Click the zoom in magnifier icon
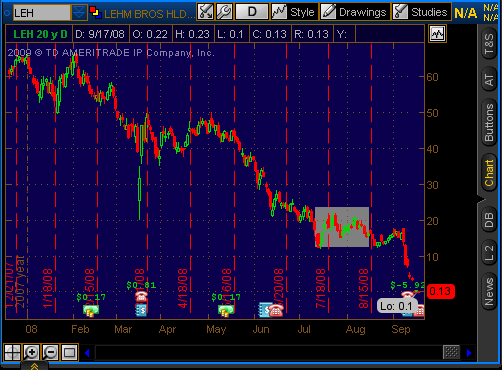Screen dimensions: 502x370 click(x=31, y=352)
